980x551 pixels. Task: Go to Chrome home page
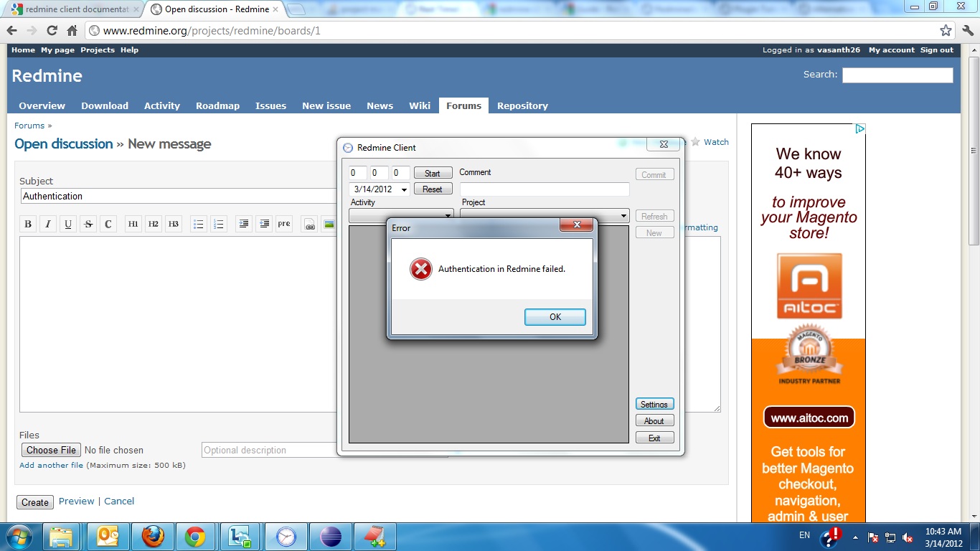72,31
